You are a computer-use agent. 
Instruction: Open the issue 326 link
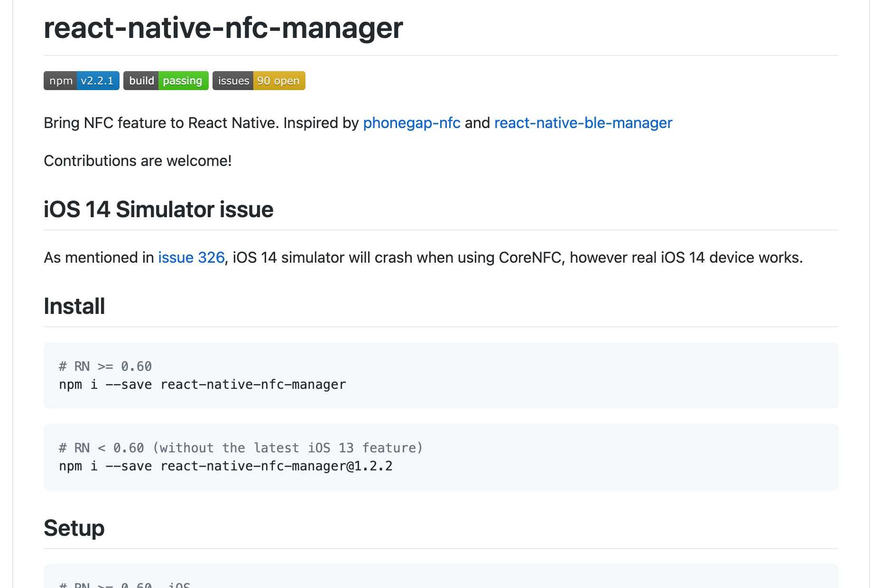191,257
